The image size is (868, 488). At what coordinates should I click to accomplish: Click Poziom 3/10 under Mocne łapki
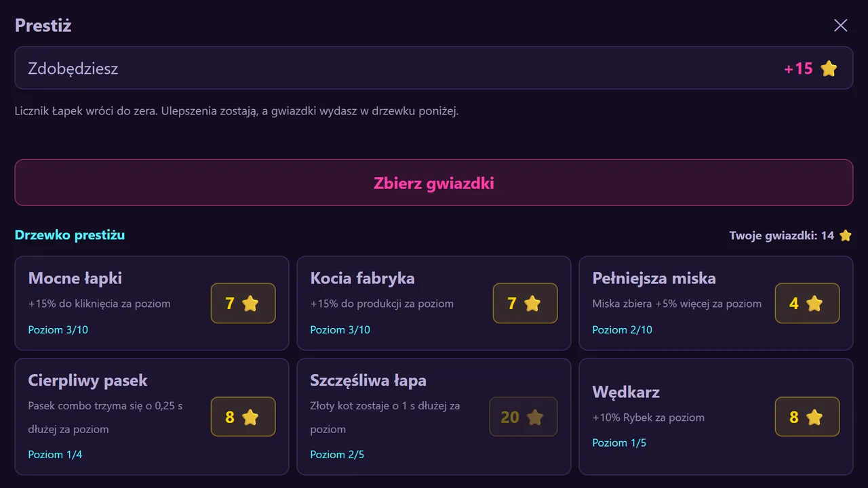coord(58,330)
